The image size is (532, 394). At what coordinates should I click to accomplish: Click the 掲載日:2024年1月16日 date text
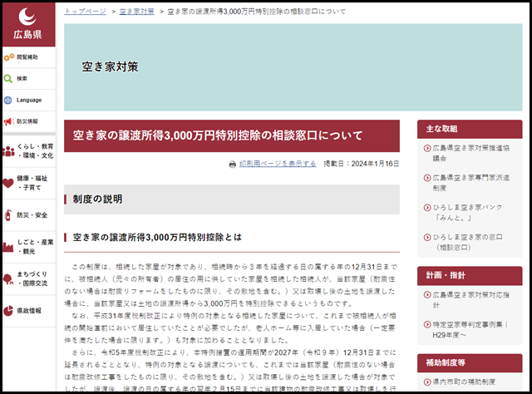(x=361, y=164)
